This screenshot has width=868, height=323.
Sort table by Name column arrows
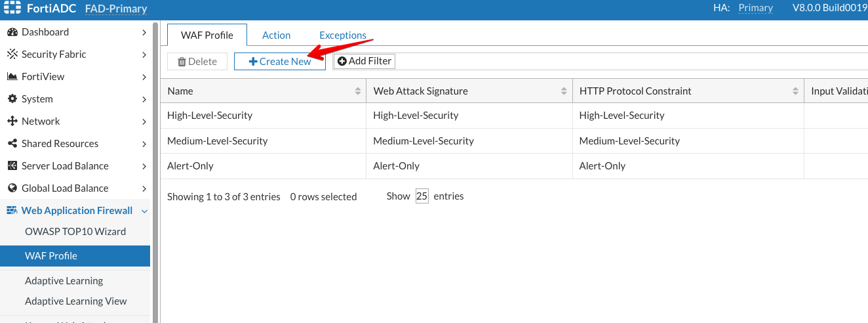click(357, 91)
